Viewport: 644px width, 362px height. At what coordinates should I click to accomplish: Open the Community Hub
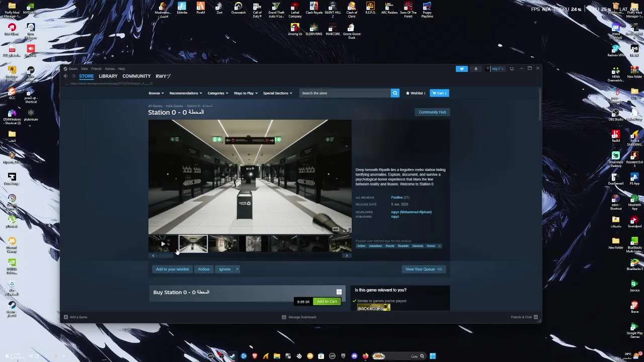click(432, 112)
